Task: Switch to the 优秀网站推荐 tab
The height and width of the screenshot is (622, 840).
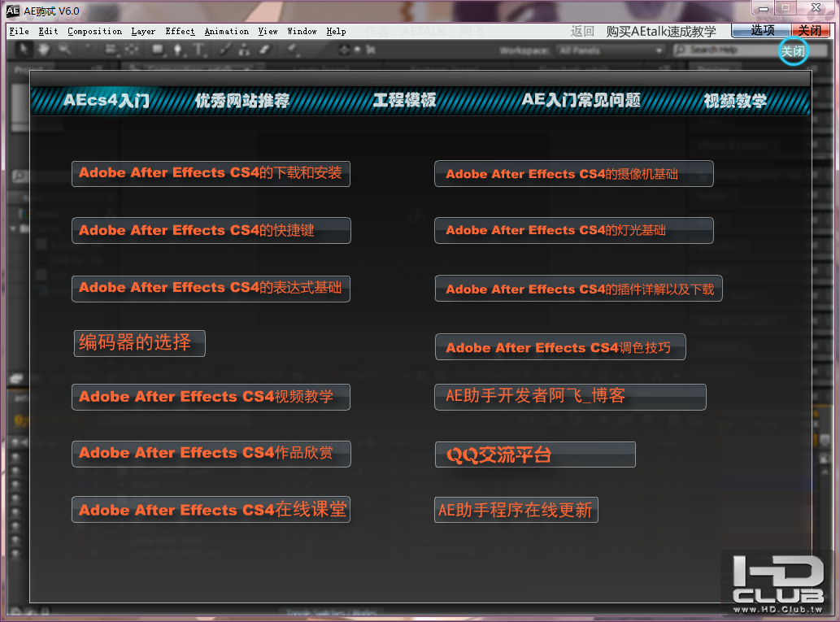Action: pyautogui.click(x=242, y=100)
